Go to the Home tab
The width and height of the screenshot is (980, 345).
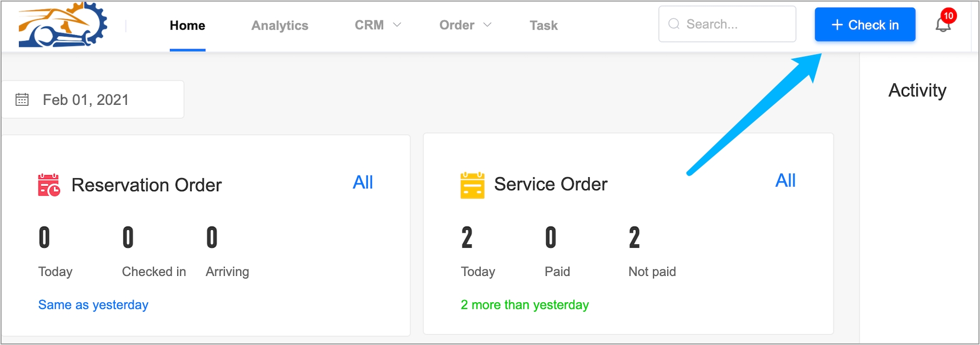[x=187, y=26]
